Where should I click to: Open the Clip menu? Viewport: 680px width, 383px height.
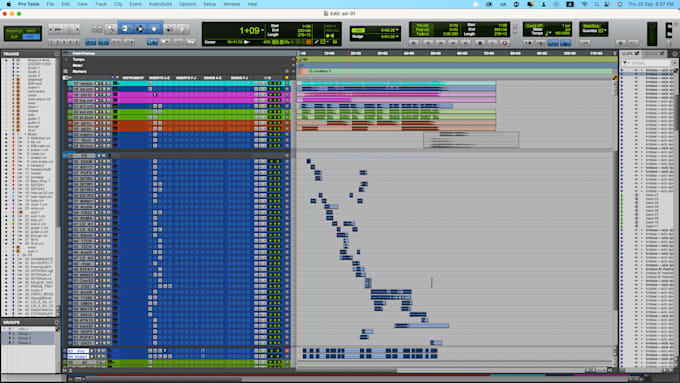(118, 4)
